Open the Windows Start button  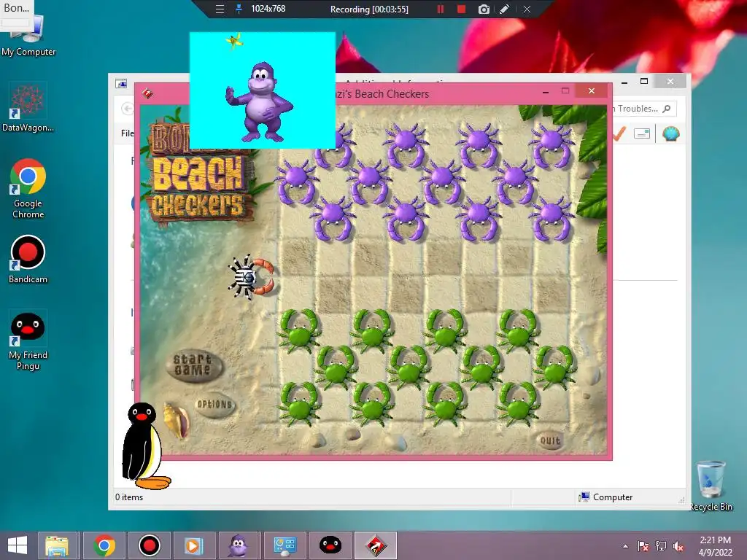click(x=18, y=545)
